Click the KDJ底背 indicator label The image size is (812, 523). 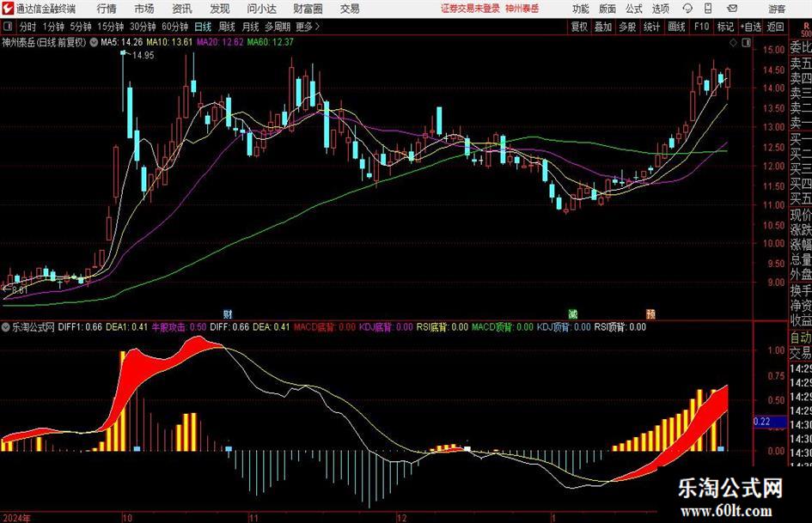(386, 327)
